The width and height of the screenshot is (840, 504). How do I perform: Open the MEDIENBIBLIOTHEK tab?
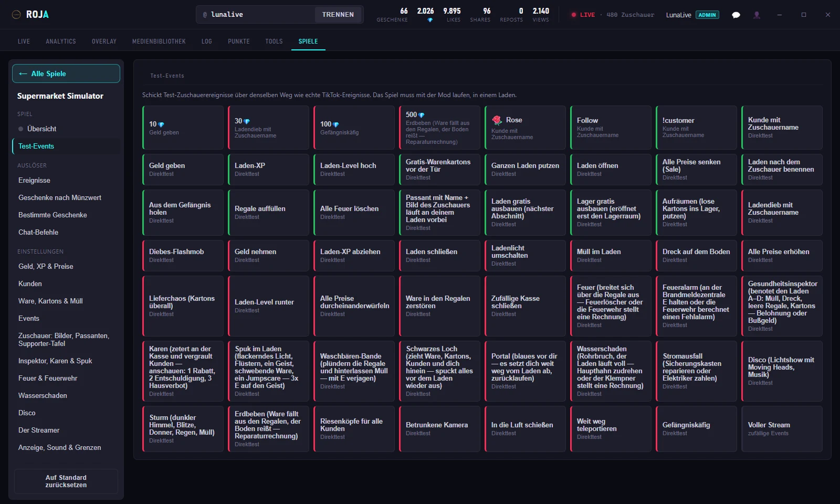pos(159,41)
